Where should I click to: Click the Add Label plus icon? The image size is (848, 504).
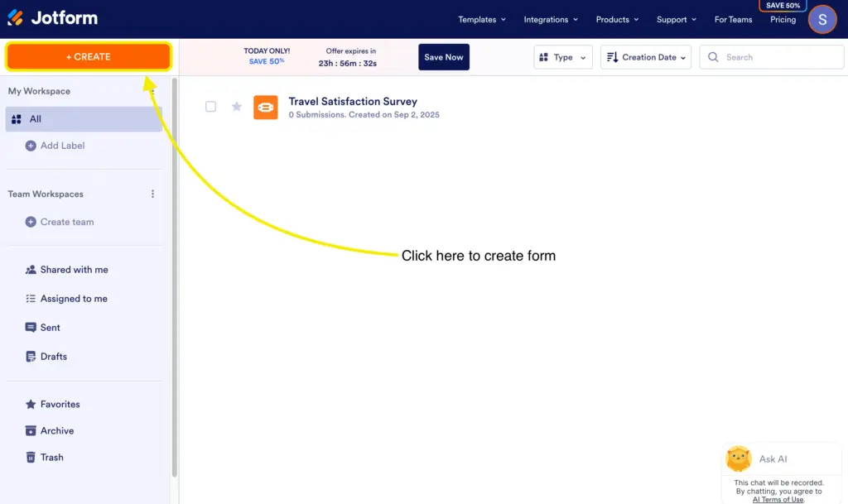[32, 145]
